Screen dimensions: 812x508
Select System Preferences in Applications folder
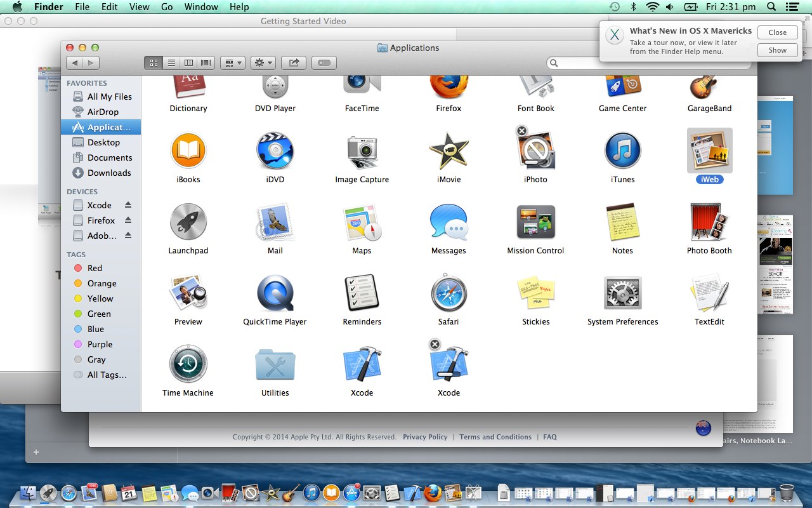[x=622, y=293]
